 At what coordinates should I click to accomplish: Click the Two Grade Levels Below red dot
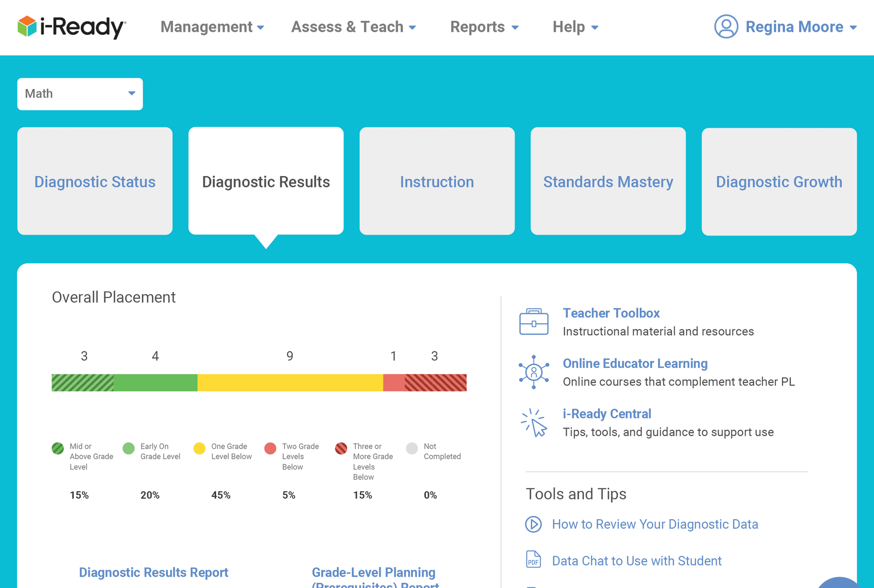coord(271,448)
